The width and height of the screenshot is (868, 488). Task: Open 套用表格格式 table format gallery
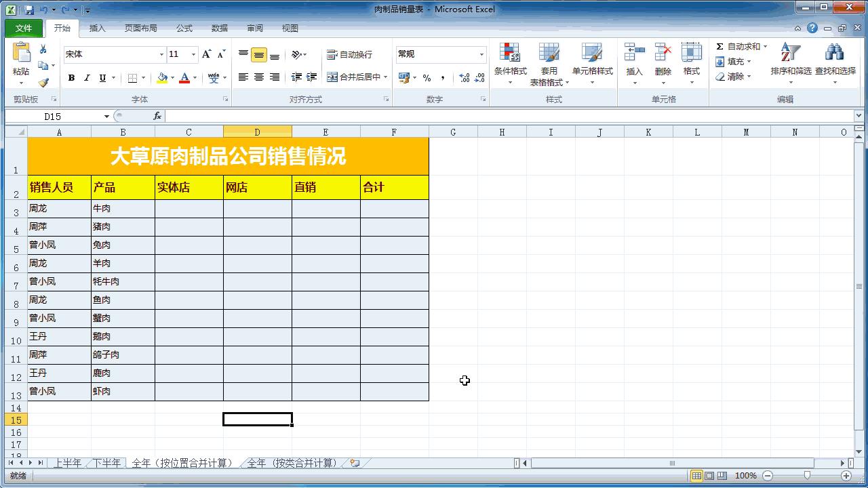[549, 64]
